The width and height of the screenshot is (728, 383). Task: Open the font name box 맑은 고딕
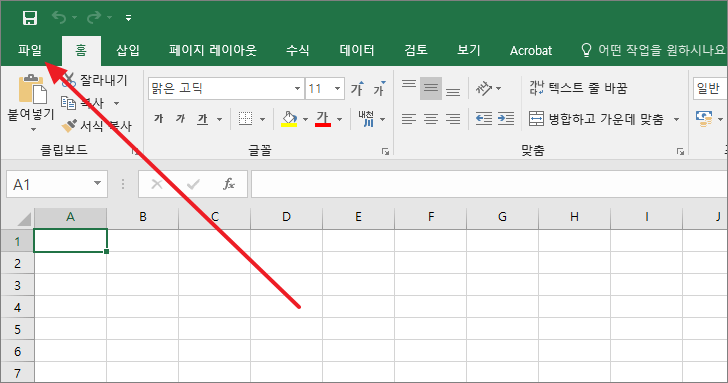[226, 88]
